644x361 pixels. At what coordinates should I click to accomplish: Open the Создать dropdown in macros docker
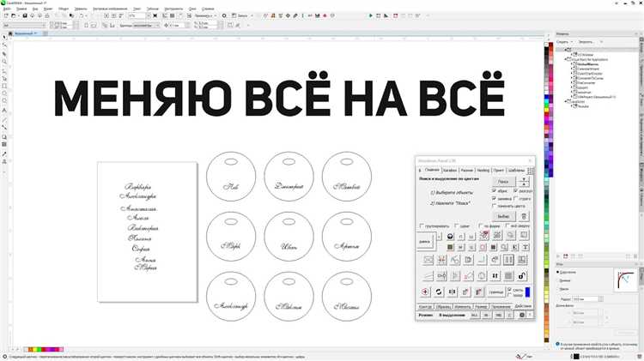[572, 42]
